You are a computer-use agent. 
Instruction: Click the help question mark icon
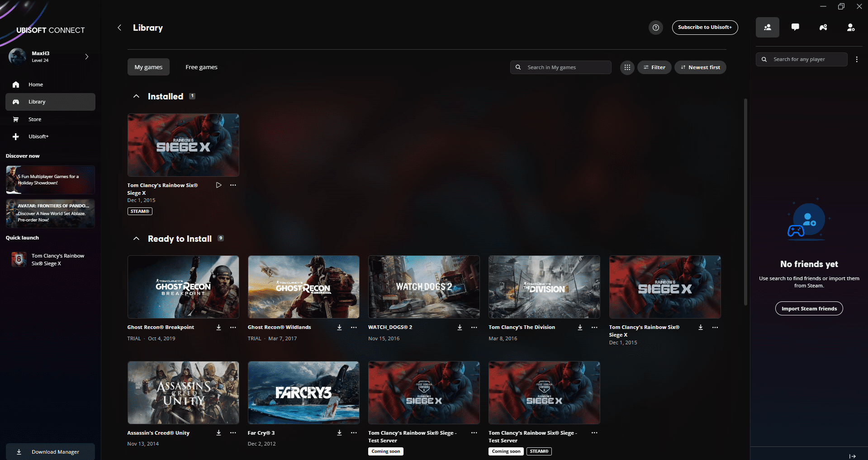tap(655, 28)
